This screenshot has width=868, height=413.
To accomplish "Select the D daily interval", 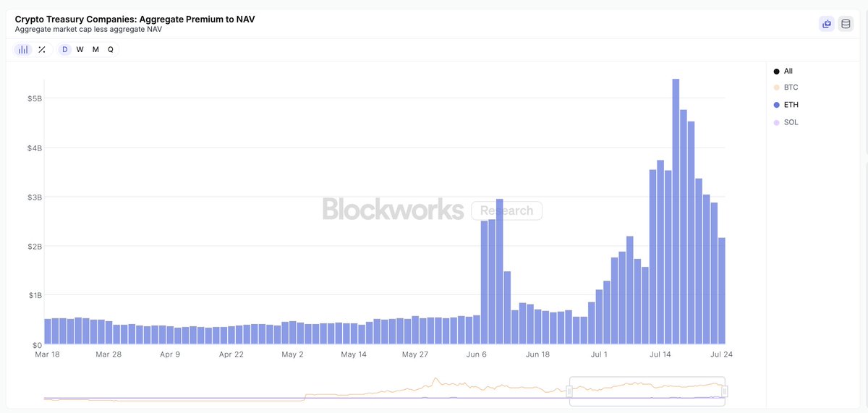I will 65,49.
